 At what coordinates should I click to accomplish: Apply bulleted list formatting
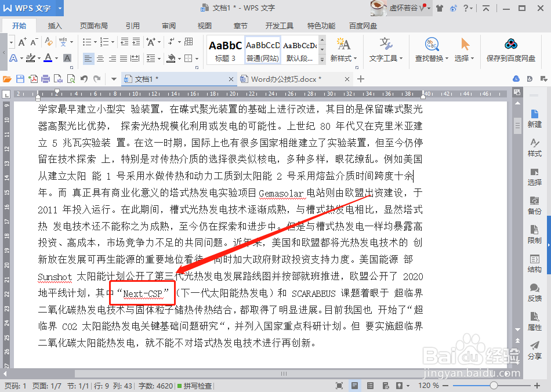86,42
